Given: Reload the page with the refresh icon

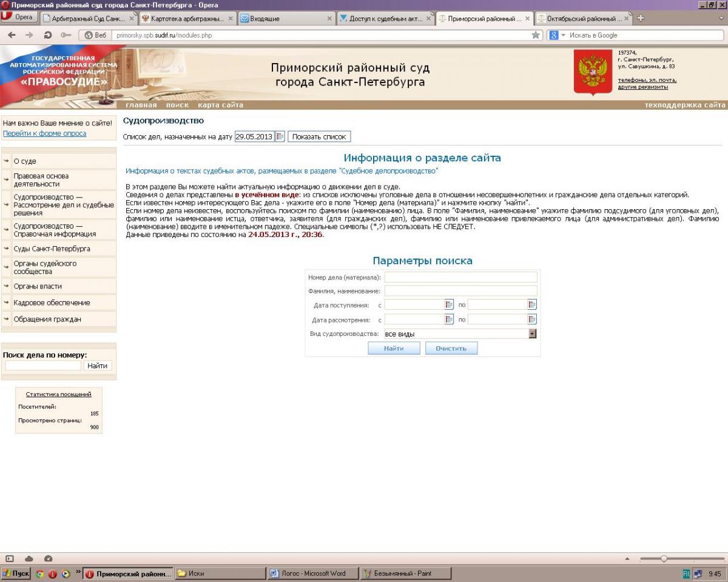Looking at the screenshot, I should coord(48,35).
